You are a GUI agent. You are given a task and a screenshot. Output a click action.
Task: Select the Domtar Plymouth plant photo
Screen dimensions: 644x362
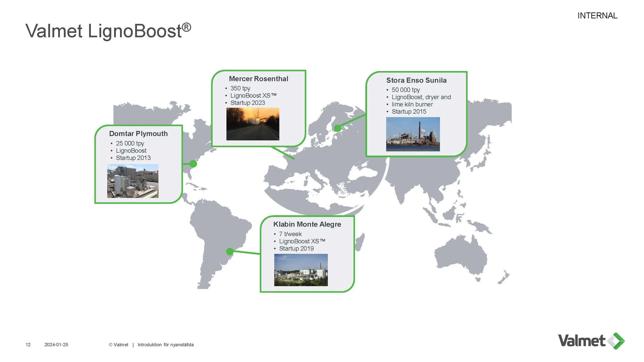[133, 181]
